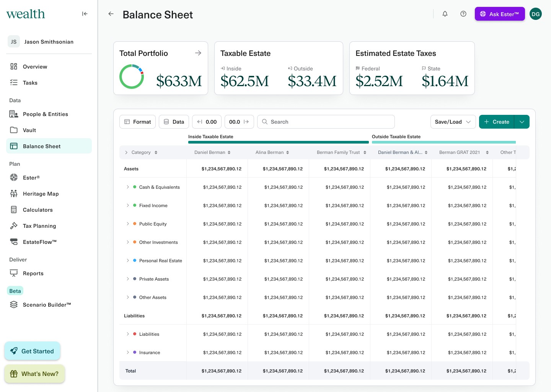Open notifications bell icon
The image size is (551, 392).
tap(445, 14)
